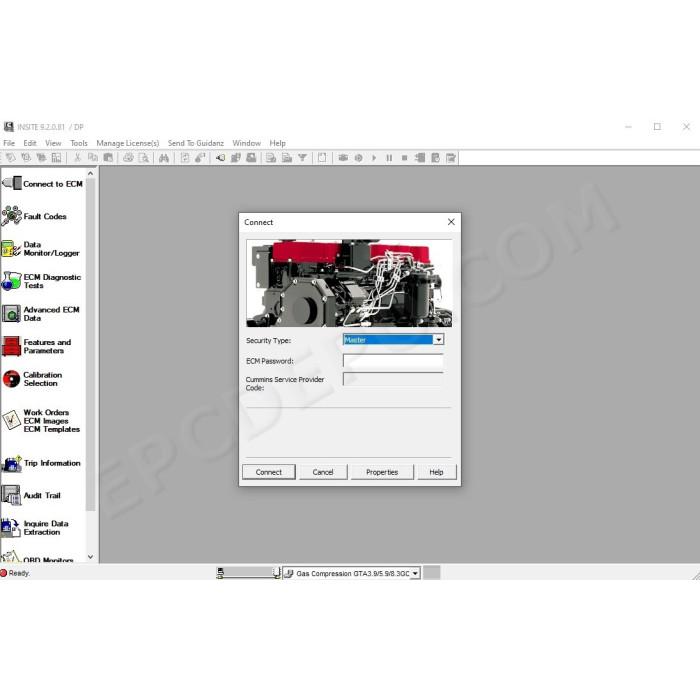Click the Connect button in dialog
The image size is (700, 700).
pyautogui.click(x=269, y=472)
